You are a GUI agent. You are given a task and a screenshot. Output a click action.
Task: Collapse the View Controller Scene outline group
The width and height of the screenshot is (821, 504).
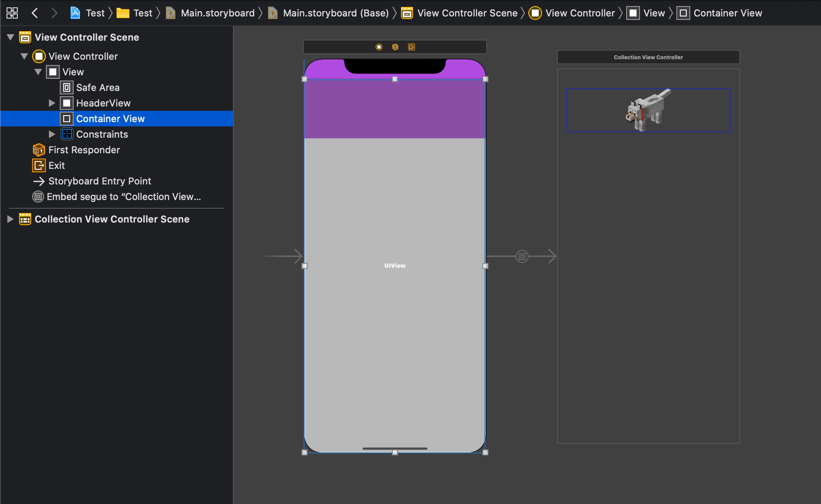(x=10, y=37)
